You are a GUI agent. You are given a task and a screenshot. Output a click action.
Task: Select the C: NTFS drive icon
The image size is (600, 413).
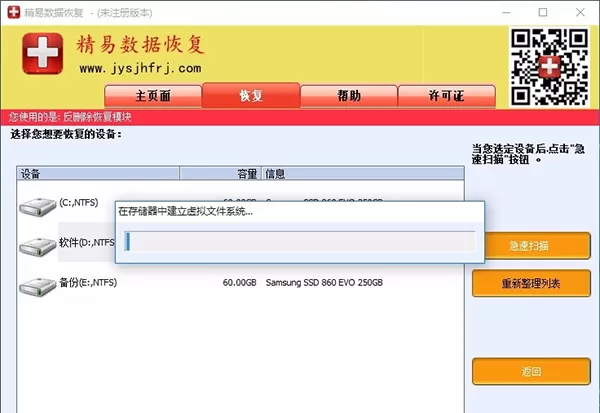click(x=38, y=207)
